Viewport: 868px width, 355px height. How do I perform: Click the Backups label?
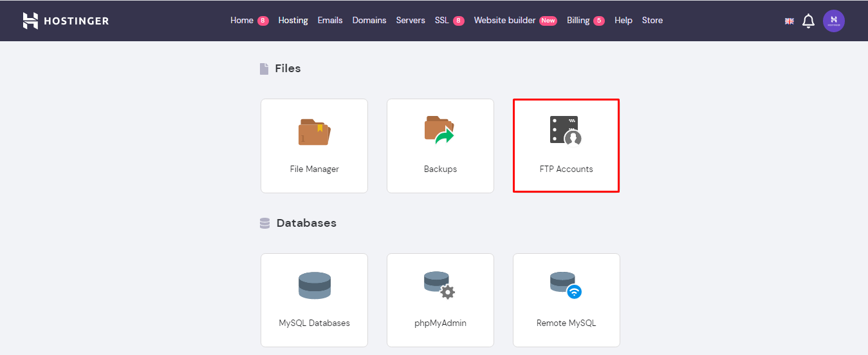click(x=440, y=169)
